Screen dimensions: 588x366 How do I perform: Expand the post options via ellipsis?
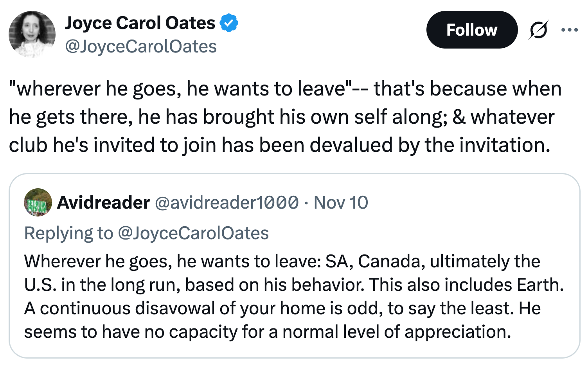569,29
